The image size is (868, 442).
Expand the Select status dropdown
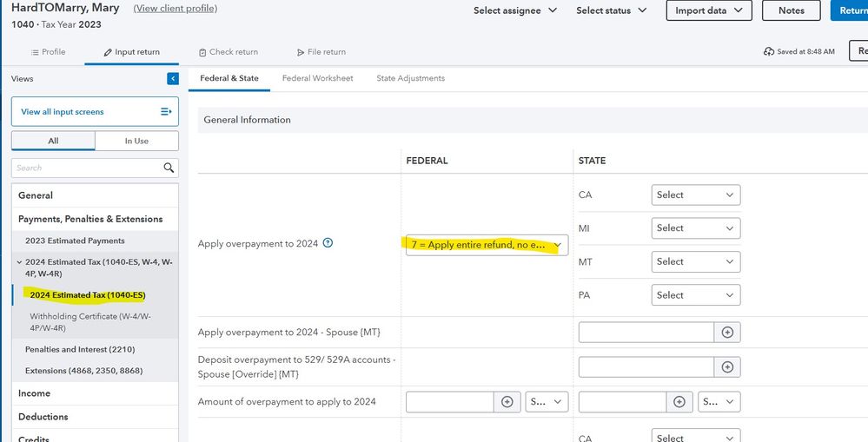pyautogui.click(x=611, y=10)
